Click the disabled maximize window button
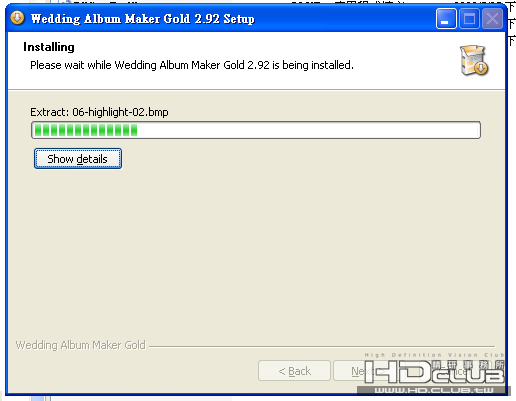This screenshot has height=401, width=516. click(469, 18)
